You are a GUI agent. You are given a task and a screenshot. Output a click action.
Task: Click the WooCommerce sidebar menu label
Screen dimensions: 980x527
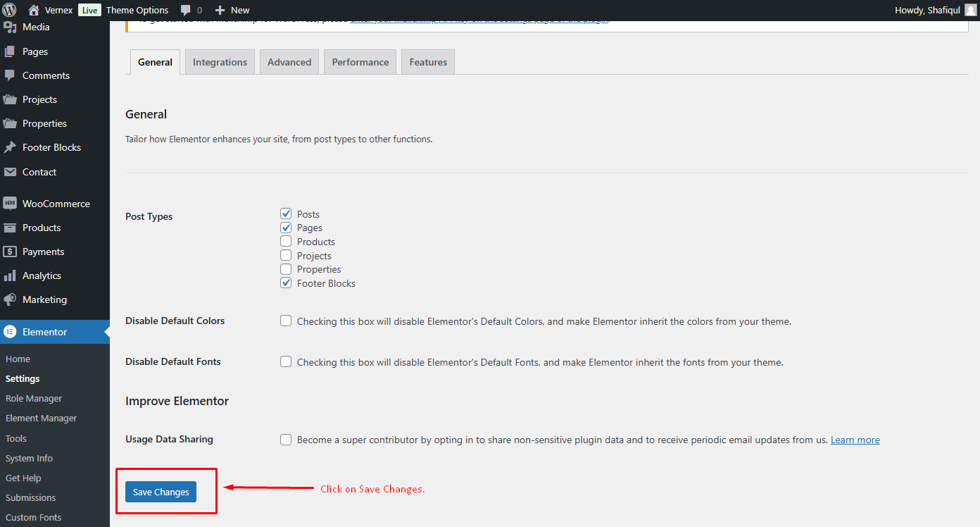[x=56, y=204]
